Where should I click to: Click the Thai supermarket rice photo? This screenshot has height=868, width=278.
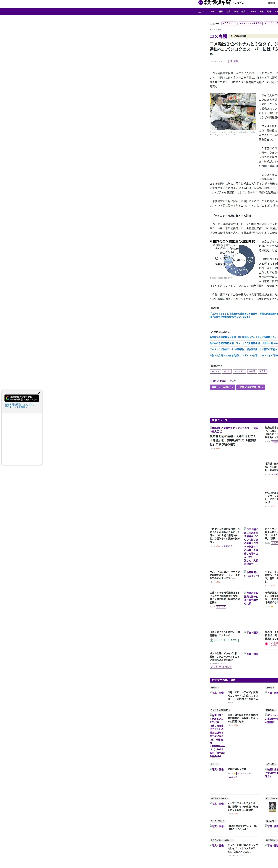tap(233, 112)
